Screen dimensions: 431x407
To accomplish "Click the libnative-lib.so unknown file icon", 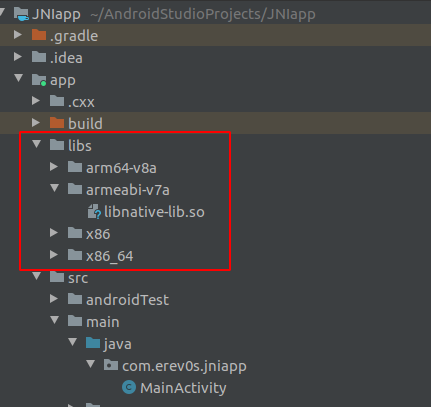I will pos(94,211).
